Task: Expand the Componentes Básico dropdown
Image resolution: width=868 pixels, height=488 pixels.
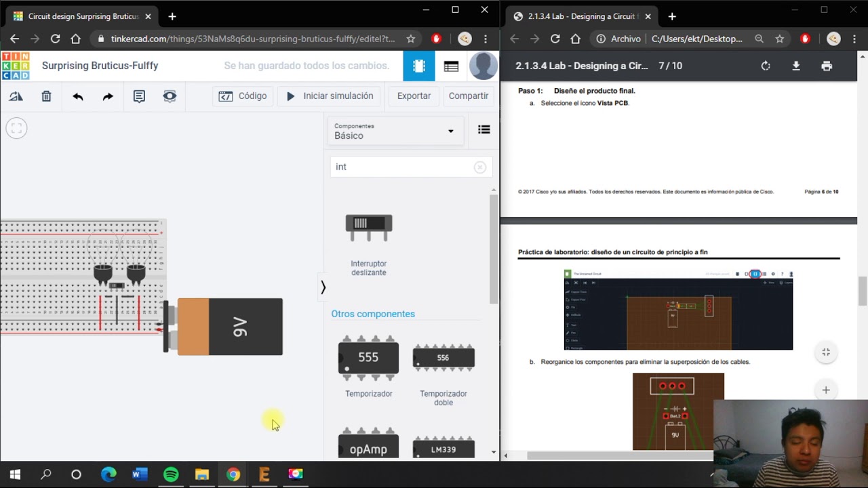Action: click(x=395, y=131)
